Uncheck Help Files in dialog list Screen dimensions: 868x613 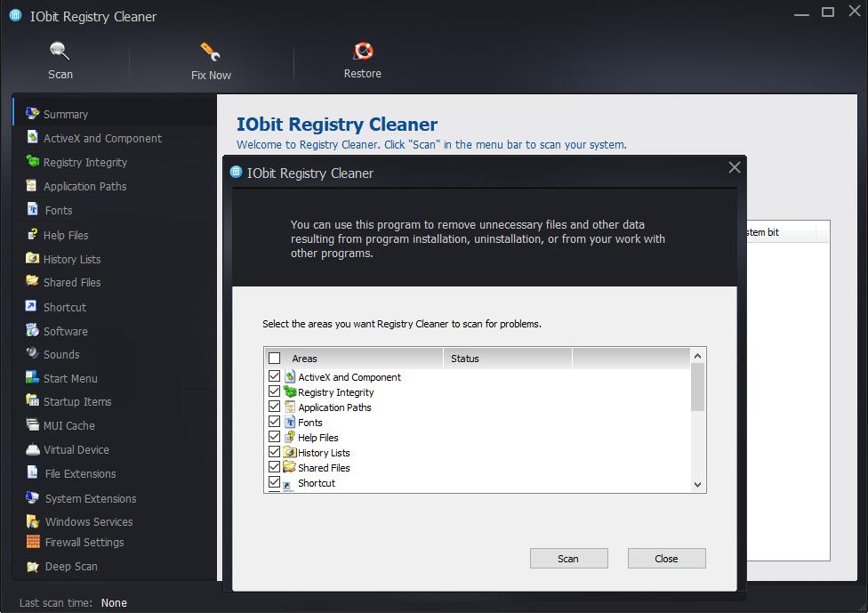pyautogui.click(x=274, y=436)
